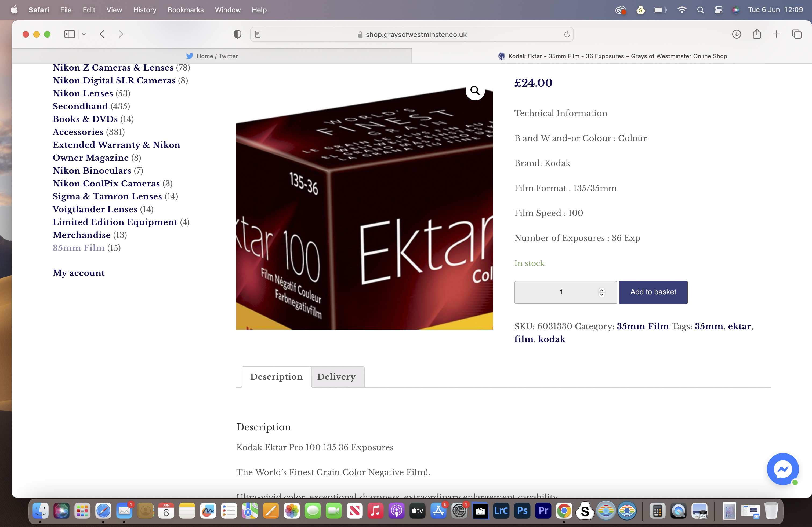812x527 pixels.
Task: Open App Store from the Dock
Action: click(x=438, y=511)
